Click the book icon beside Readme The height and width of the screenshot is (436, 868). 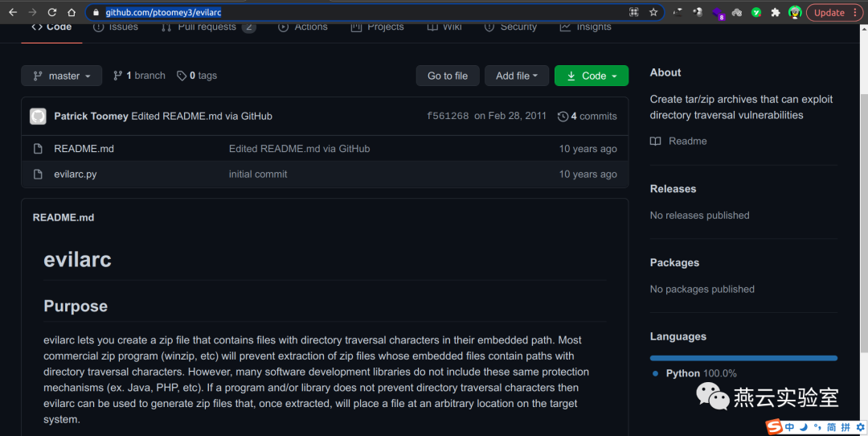pyautogui.click(x=656, y=142)
